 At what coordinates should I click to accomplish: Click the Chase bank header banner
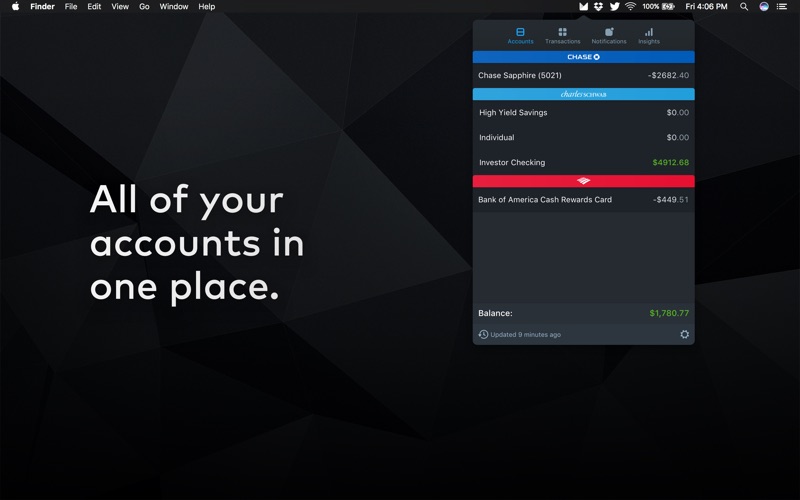click(x=583, y=57)
